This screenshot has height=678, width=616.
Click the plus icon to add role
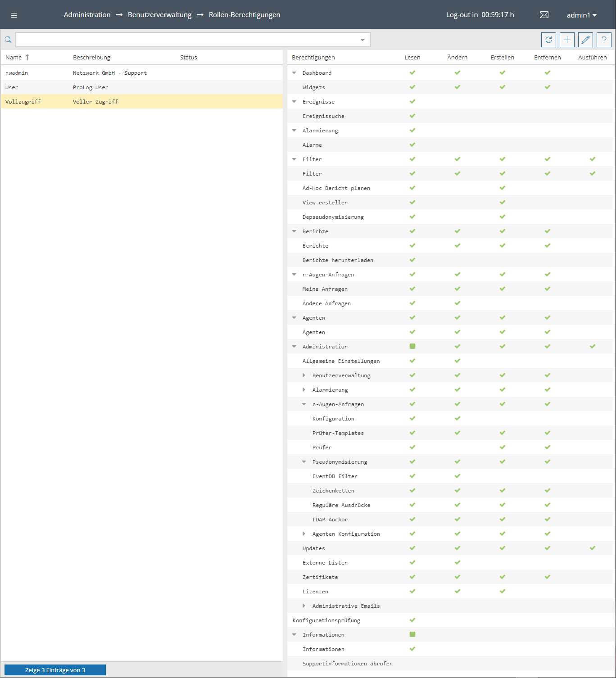(567, 40)
